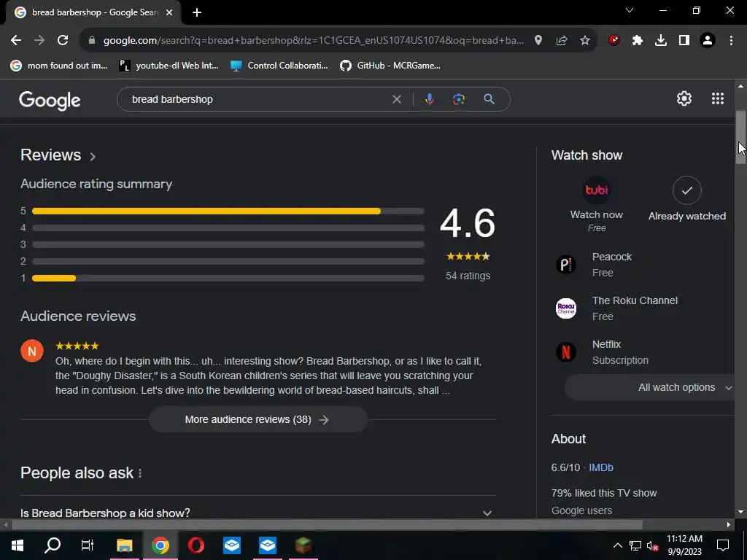The width and height of the screenshot is (747, 560).
Task: Close the bread barbershop tab
Action: click(169, 12)
